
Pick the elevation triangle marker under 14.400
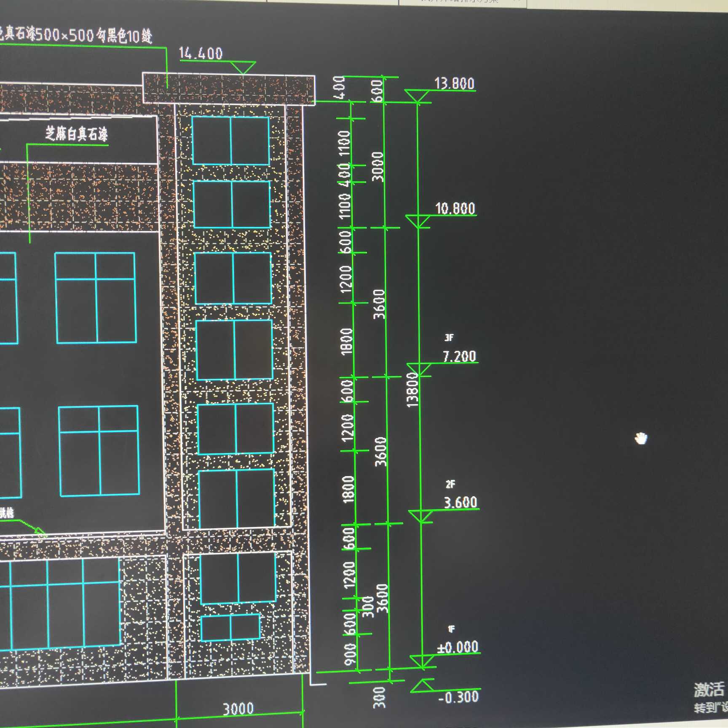pos(243,67)
